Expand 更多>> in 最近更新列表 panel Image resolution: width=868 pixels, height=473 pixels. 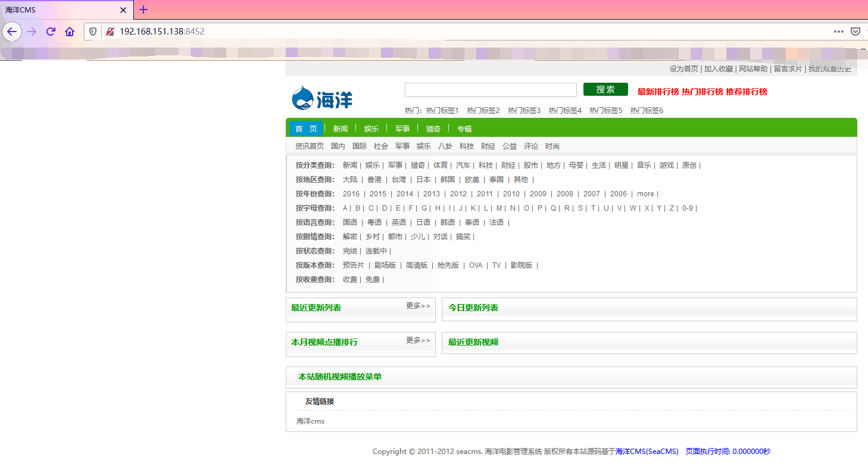click(x=418, y=306)
